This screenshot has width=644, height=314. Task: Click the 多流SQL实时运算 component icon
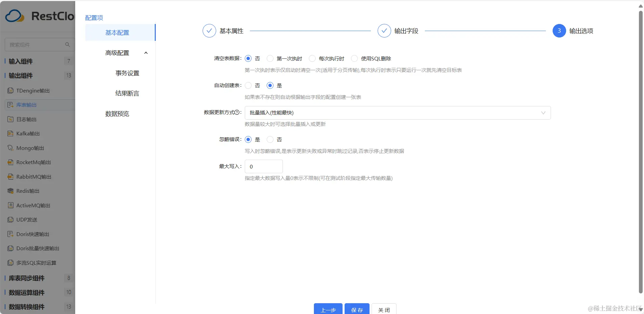point(10,263)
